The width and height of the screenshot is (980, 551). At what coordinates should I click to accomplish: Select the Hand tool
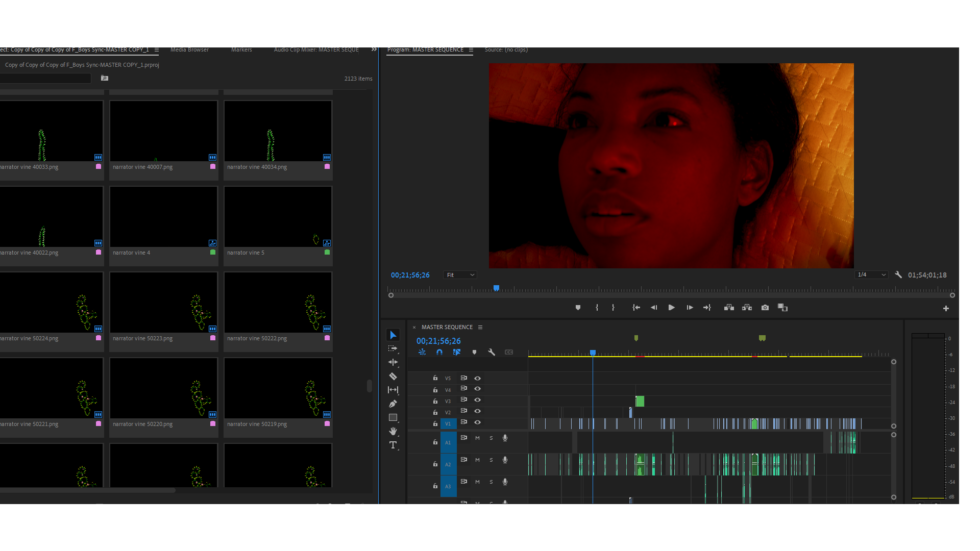click(393, 432)
